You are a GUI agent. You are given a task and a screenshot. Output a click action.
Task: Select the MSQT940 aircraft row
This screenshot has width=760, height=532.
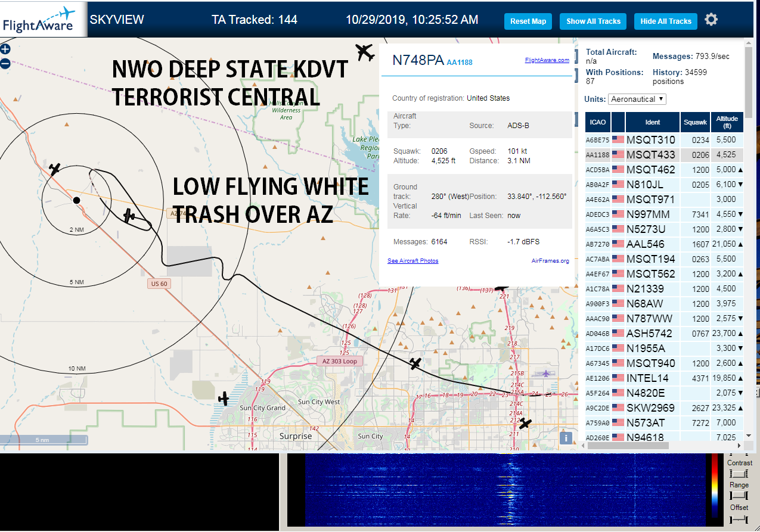click(x=664, y=363)
